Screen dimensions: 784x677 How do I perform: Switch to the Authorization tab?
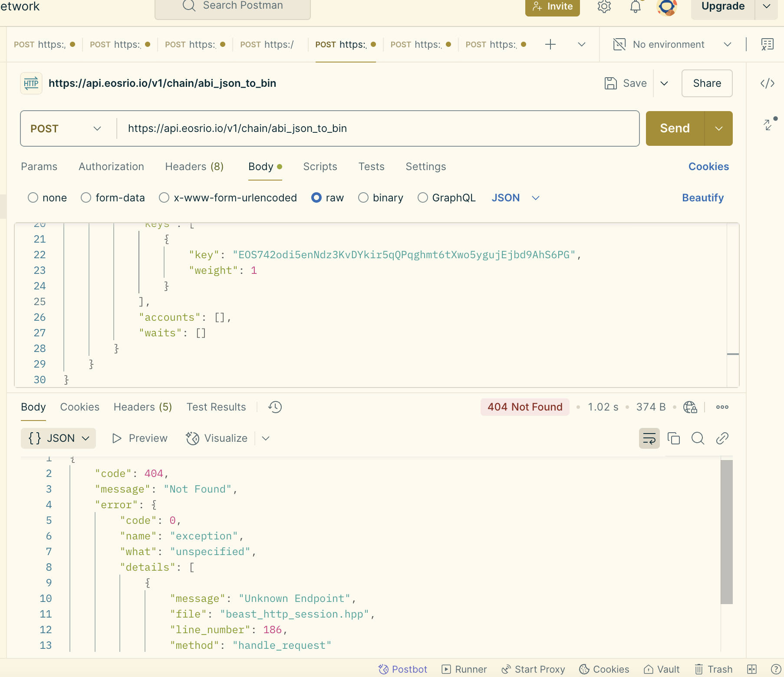(111, 167)
